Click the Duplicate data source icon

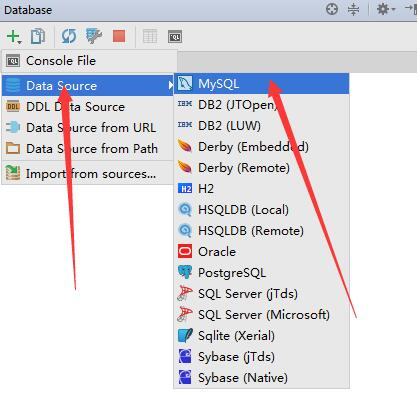(38, 36)
